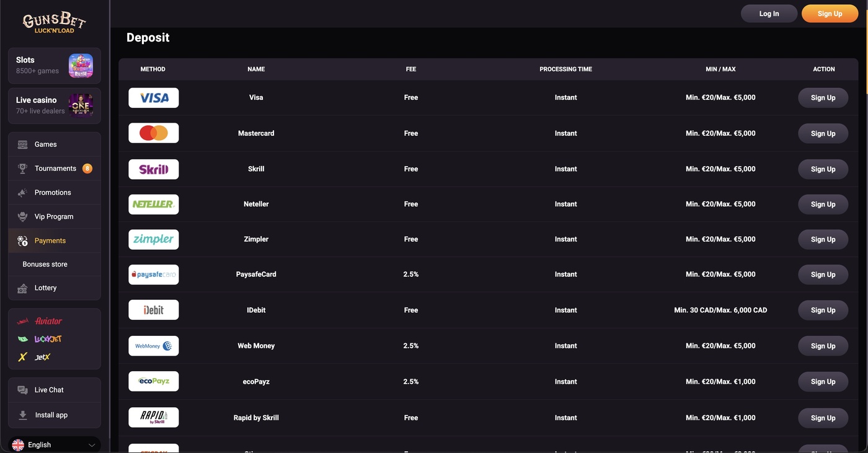
Task: Click the Log In button
Action: pyautogui.click(x=769, y=14)
